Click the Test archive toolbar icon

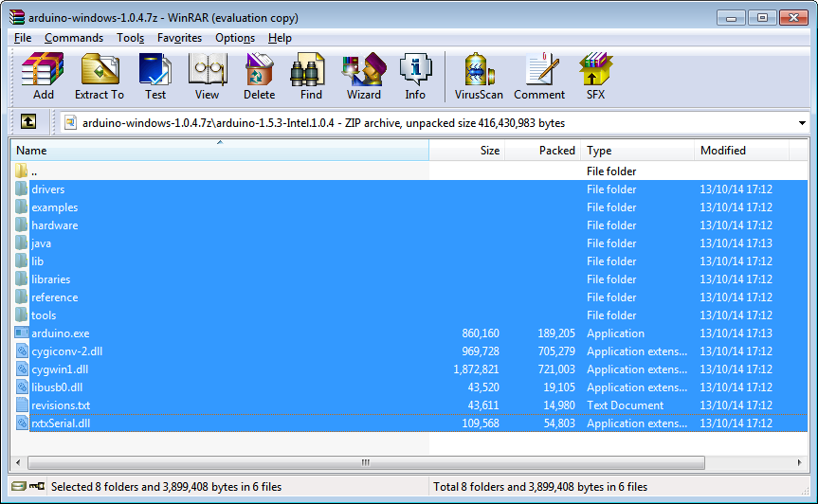pos(155,69)
